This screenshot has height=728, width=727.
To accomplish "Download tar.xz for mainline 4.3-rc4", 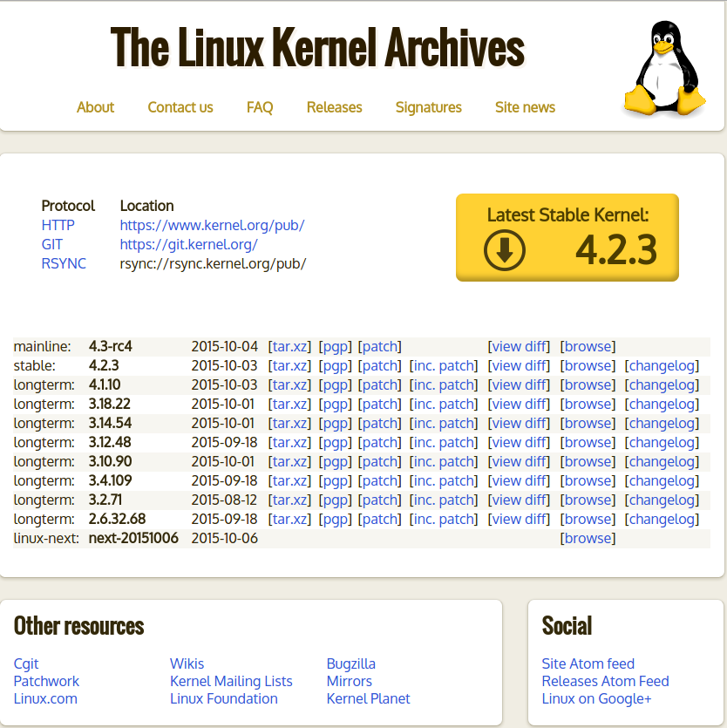I will pyautogui.click(x=289, y=346).
